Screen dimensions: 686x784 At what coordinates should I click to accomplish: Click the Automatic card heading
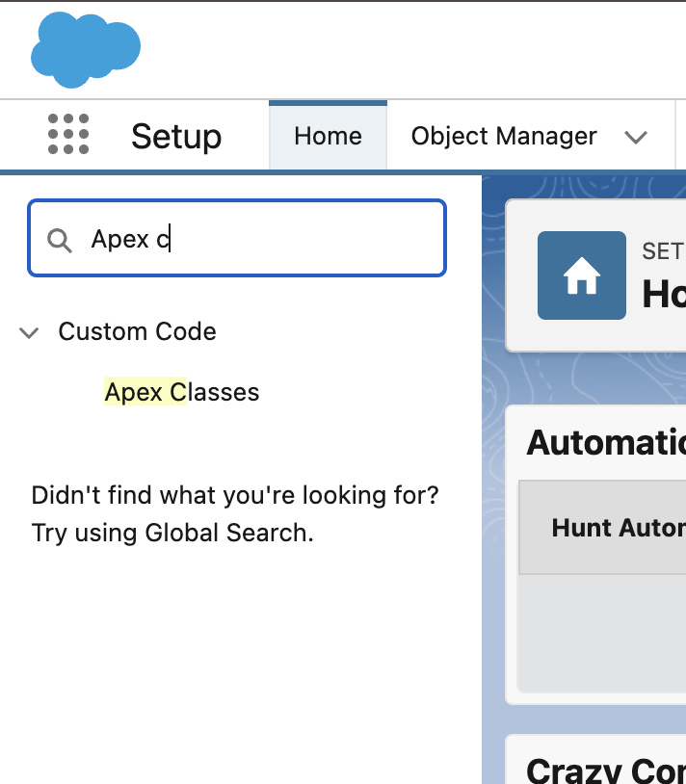[x=606, y=443]
